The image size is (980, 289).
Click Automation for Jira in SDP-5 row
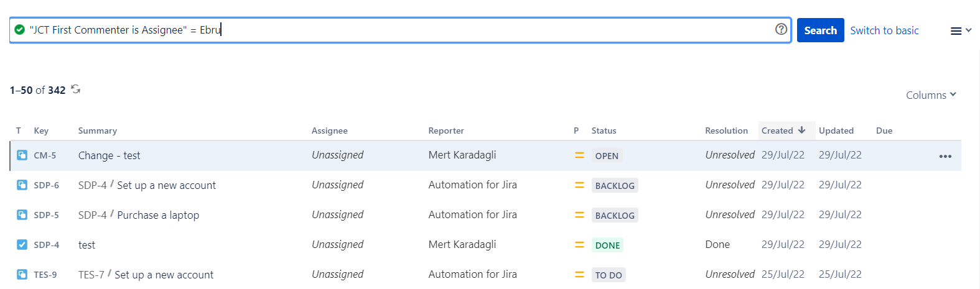(x=472, y=214)
